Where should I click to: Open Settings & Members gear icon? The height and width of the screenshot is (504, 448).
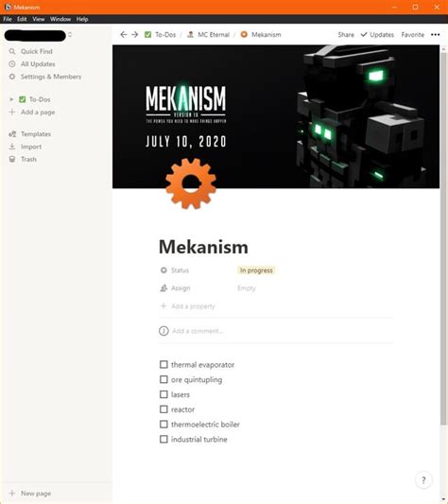(12, 77)
